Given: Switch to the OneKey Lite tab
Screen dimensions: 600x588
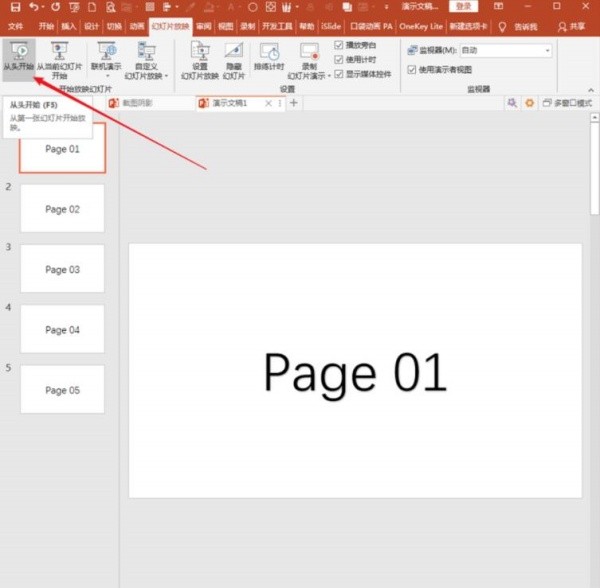Looking at the screenshot, I should coord(421,26).
